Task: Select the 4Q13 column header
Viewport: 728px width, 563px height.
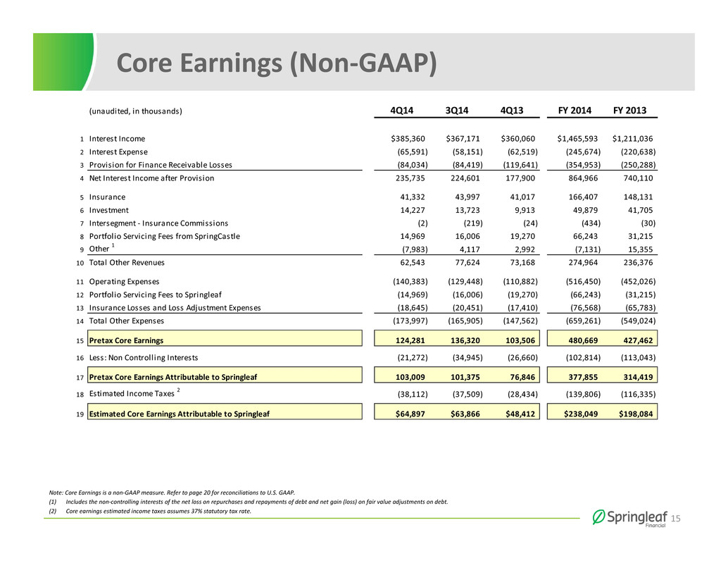Action: (x=512, y=111)
